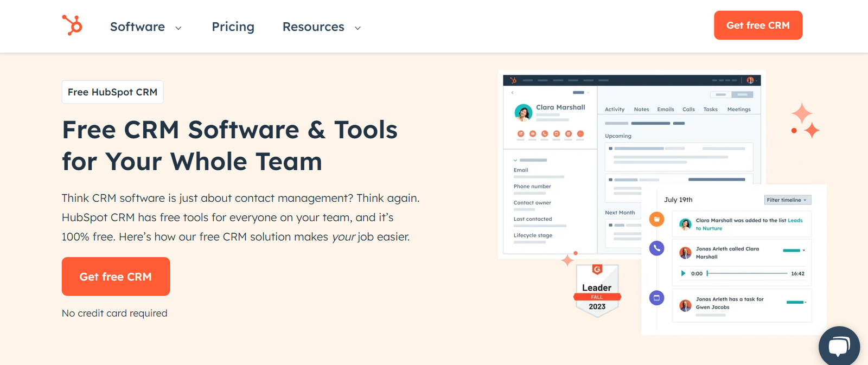Click the email action icon under Clara Marshall

(533, 133)
